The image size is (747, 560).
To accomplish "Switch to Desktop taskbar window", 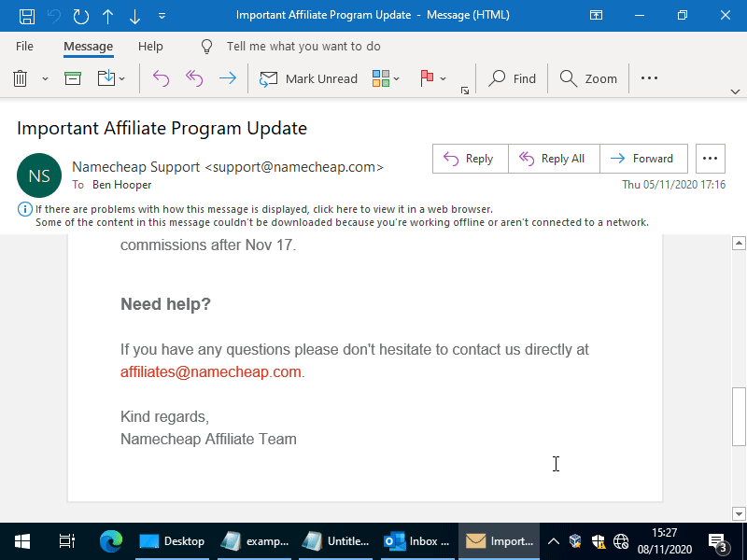I will [x=173, y=541].
